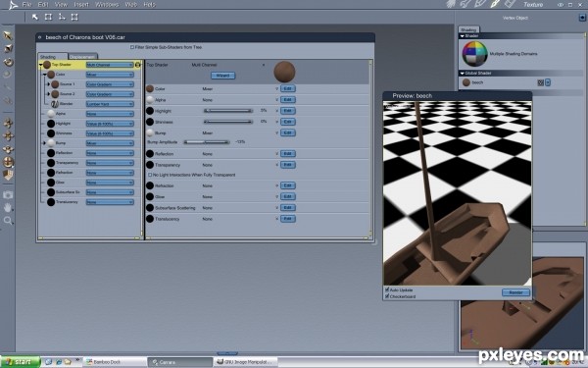This screenshot has height=368, width=588.
Task: Click Render button in Preview window
Action: pyautogui.click(x=515, y=292)
